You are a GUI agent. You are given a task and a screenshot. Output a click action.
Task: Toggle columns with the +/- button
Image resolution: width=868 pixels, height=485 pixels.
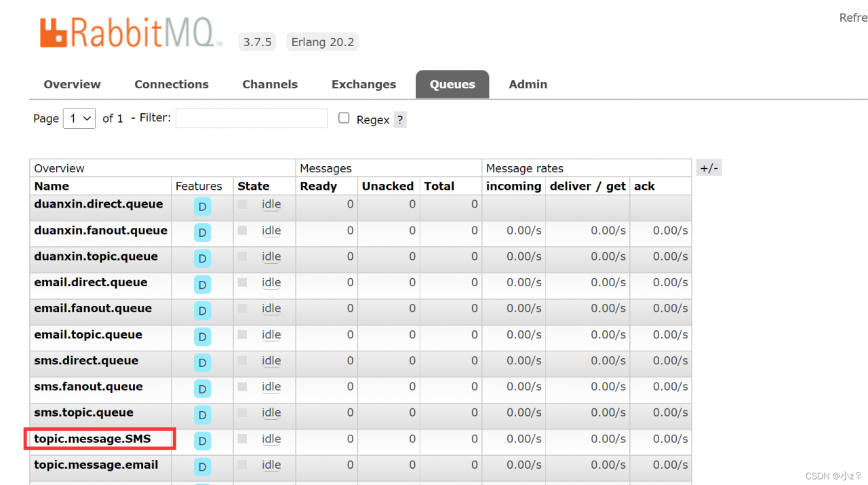[x=709, y=168]
